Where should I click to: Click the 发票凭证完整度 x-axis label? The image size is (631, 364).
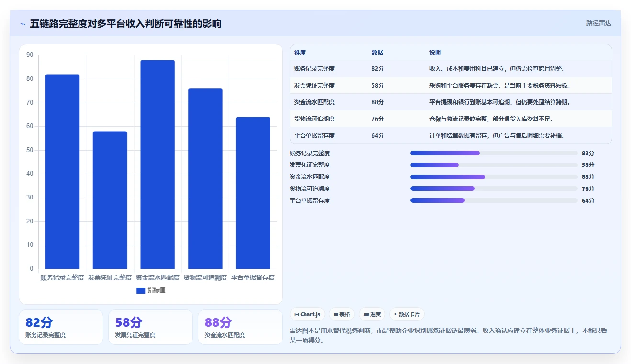pyautogui.click(x=110, y=277)
